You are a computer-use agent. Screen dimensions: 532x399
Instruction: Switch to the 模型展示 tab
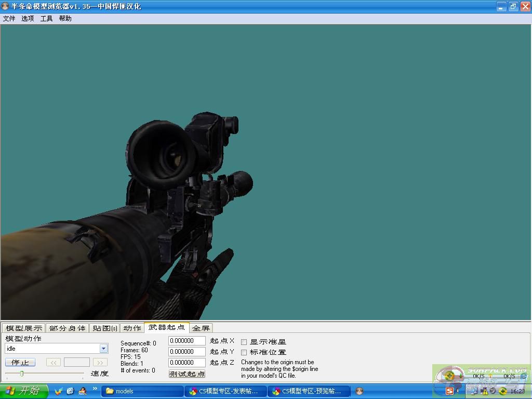click(x=24, y=328)
